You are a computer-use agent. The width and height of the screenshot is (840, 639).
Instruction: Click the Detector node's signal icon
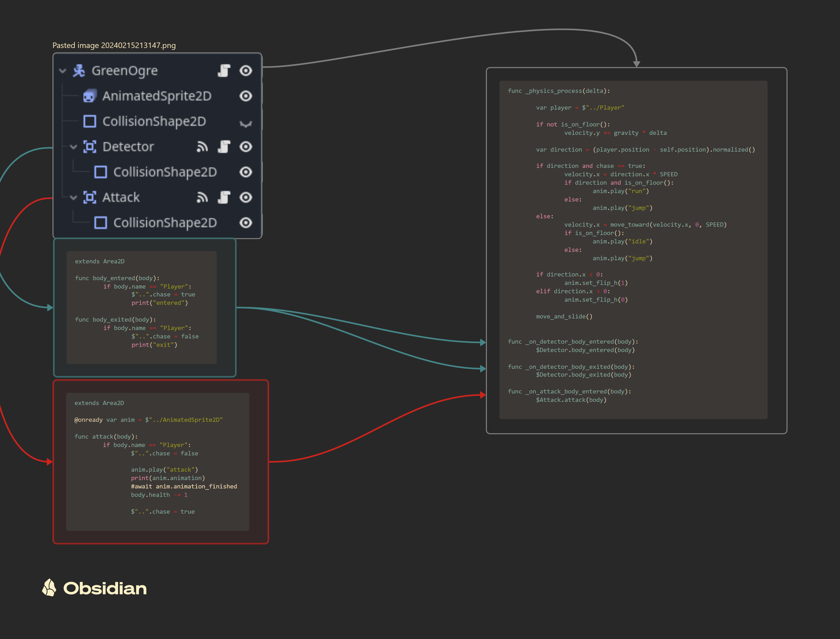(202, 147)
